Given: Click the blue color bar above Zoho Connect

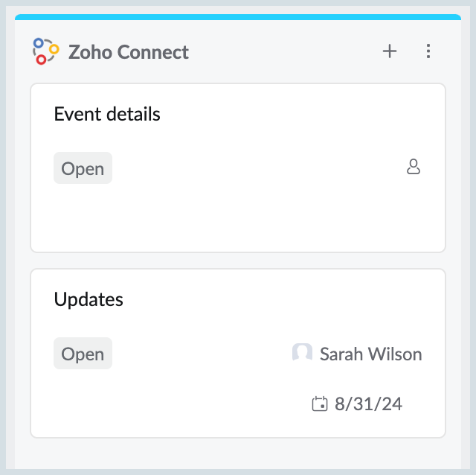Looking at the screenshot, I should click(x=238, y=16).
